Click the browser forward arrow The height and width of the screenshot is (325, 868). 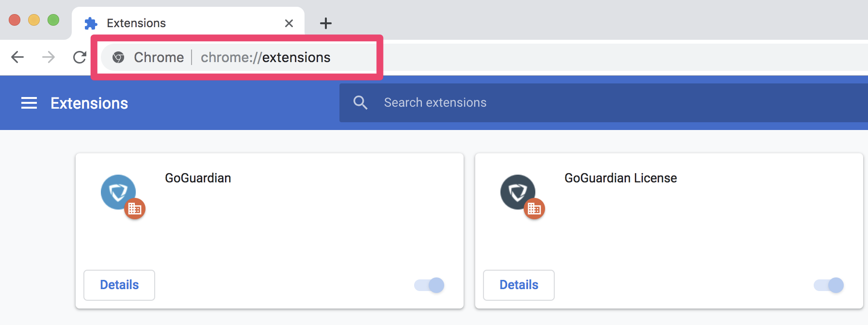[x=48, y=57]
